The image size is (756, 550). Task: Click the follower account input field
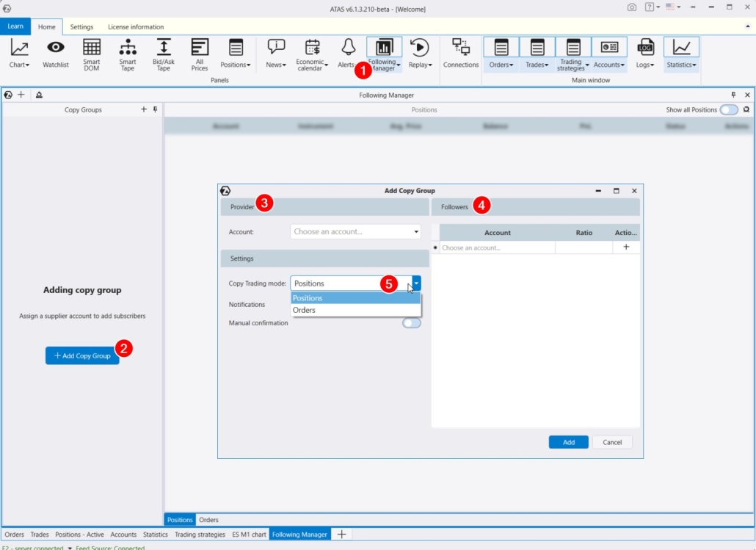coord(497,248)
